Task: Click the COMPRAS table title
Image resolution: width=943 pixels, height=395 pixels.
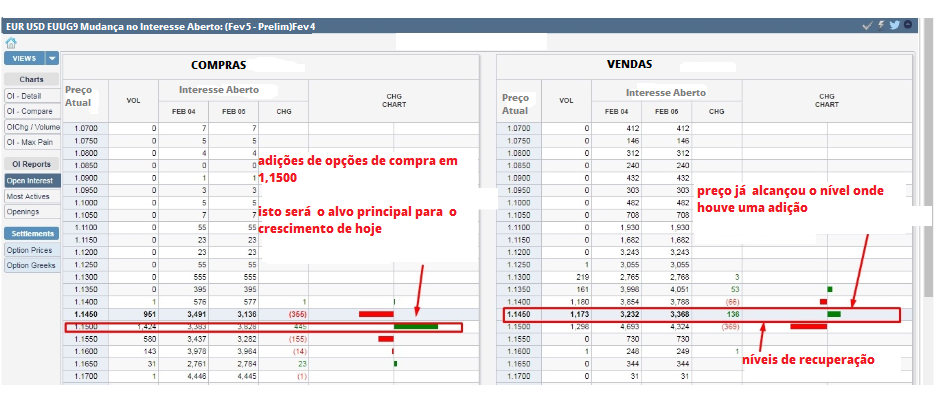Action: [x=218, y=65]
